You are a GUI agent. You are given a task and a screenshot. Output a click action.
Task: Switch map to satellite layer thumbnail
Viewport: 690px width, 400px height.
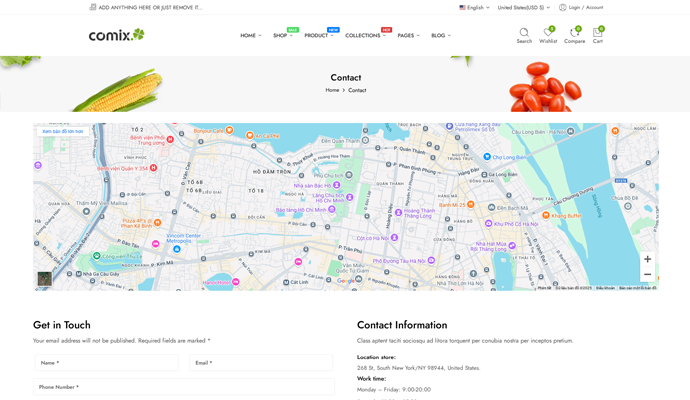click(x=45, y=279)
